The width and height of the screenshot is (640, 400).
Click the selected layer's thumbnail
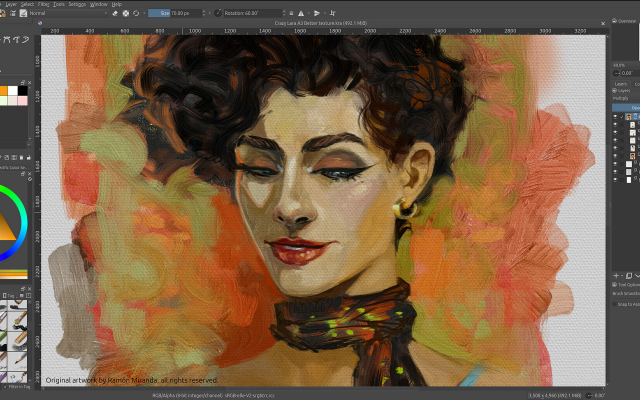tap(629, 117)
